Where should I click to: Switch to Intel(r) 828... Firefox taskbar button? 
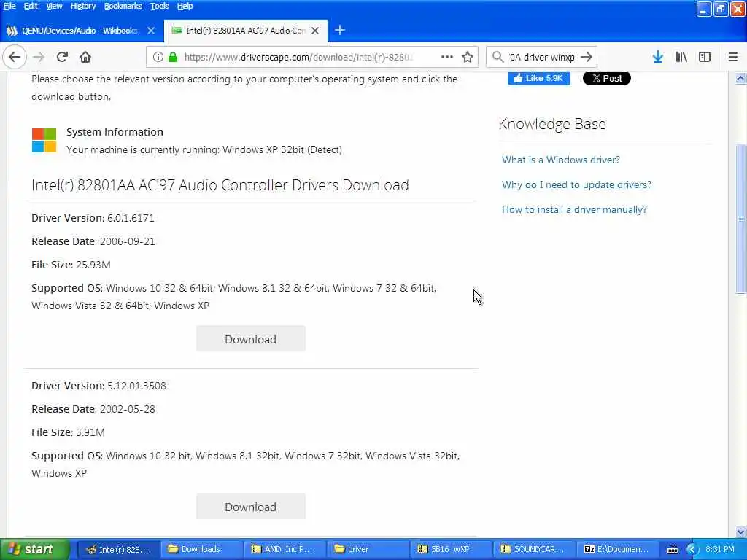click(x=118, y=549)
